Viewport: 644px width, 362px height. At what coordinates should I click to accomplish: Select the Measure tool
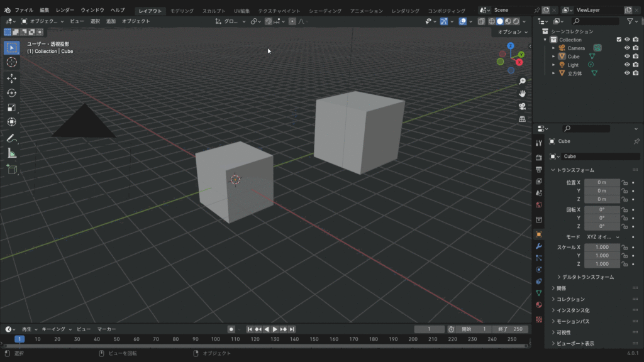pos(11,153)
